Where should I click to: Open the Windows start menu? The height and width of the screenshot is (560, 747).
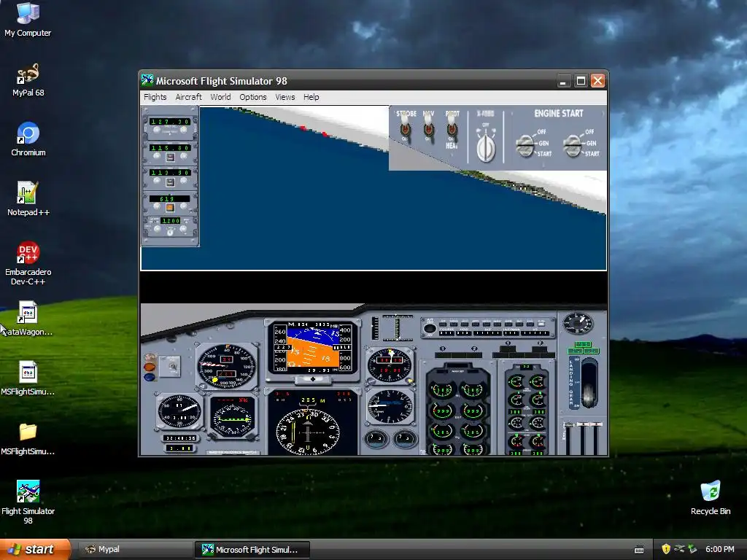pos(35,549)
